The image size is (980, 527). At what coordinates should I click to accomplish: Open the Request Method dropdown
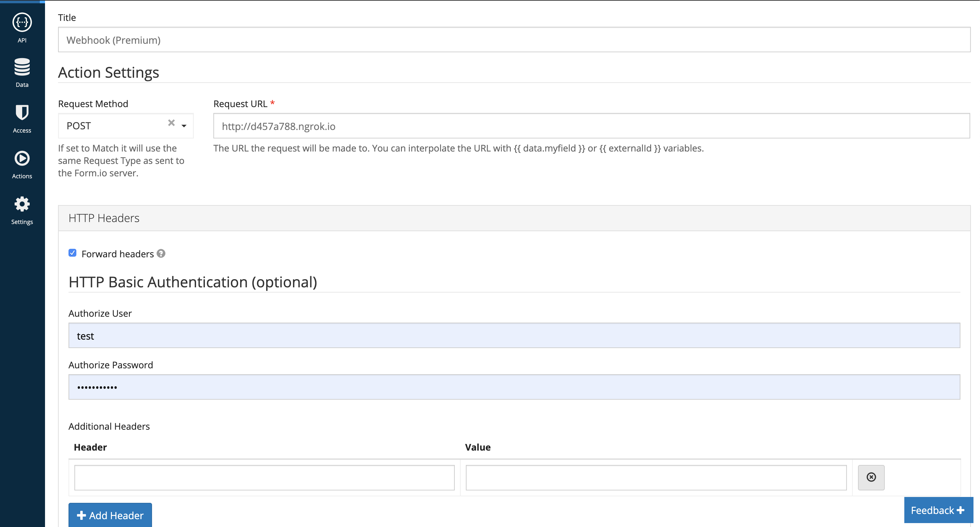point(184,126)
